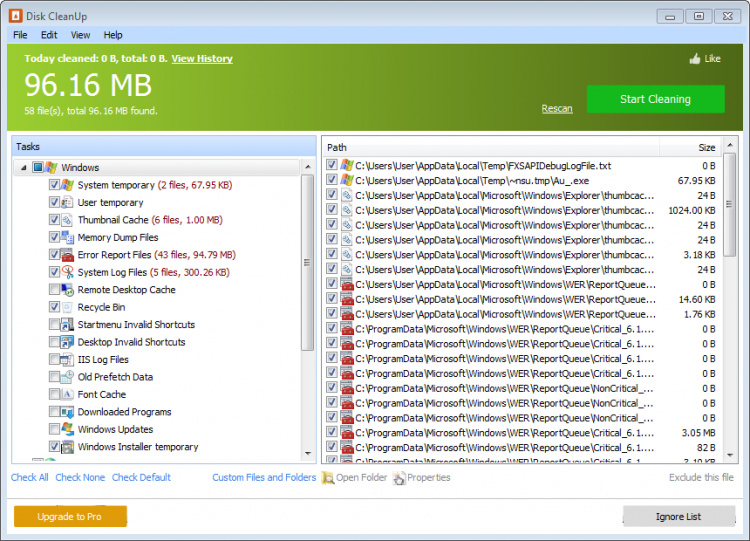750x541 pixels.
Task: Click the System Log Files icon
Action: coord(67,272)
